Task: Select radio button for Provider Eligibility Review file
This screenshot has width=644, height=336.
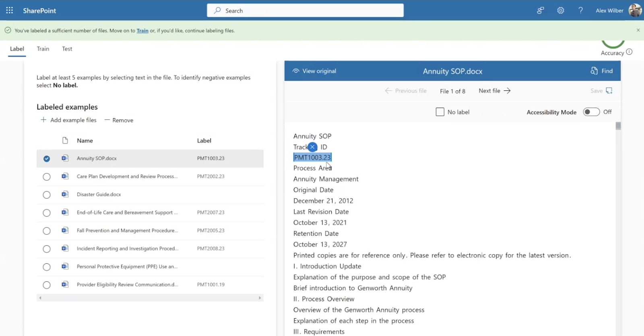Action: click(x=47, y=285)
